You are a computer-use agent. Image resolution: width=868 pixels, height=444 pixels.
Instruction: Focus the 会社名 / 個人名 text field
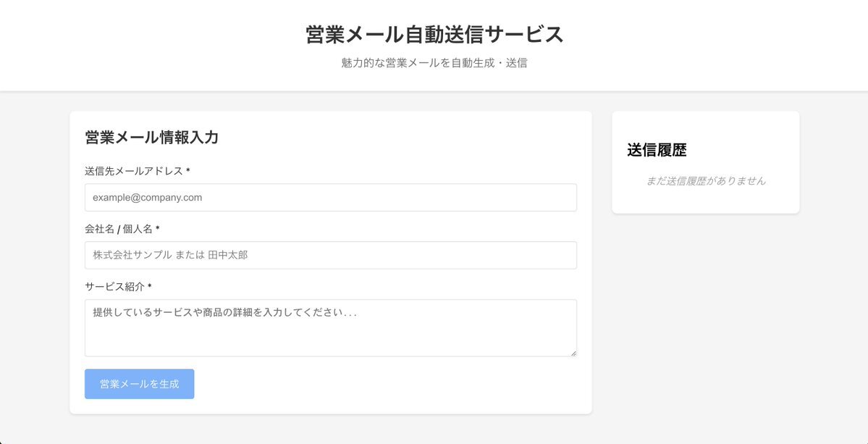(331, 255)
